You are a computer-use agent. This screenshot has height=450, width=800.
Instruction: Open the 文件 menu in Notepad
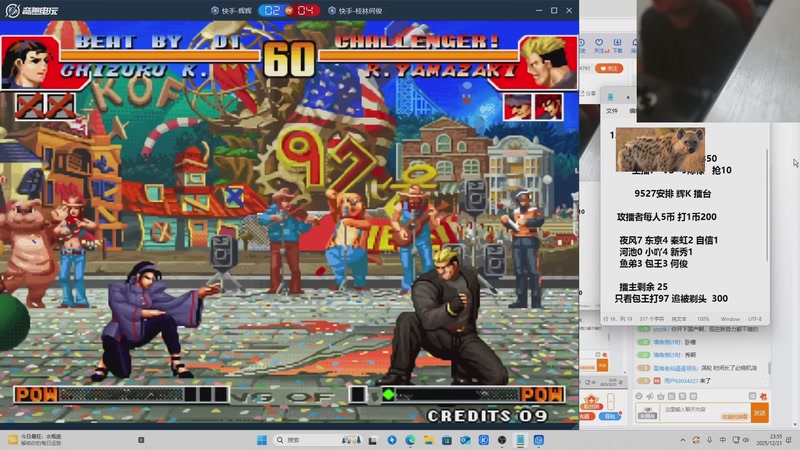[612, 111]
